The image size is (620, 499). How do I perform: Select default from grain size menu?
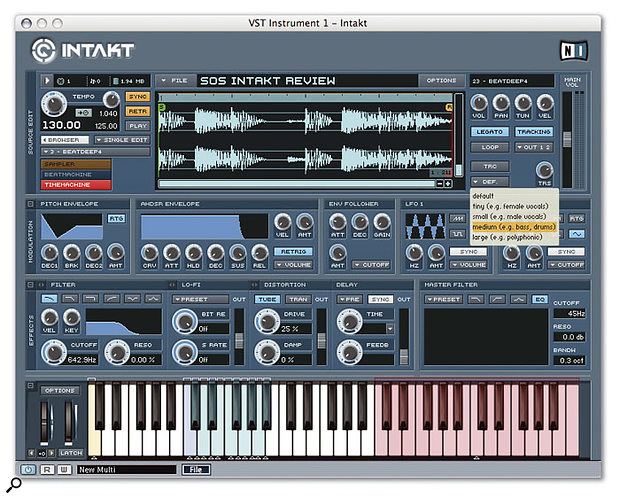(514, 196)
